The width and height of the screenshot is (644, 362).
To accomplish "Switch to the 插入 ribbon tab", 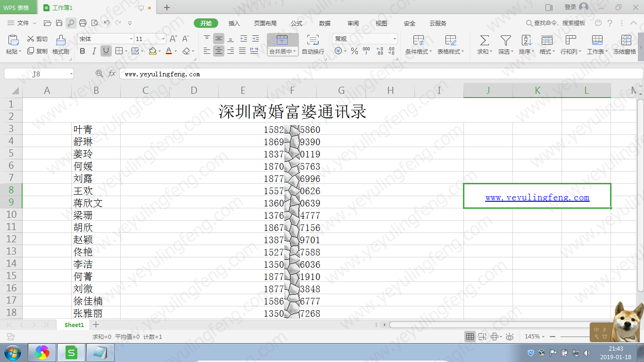I will pyautogui.click(x=234, y=23).
